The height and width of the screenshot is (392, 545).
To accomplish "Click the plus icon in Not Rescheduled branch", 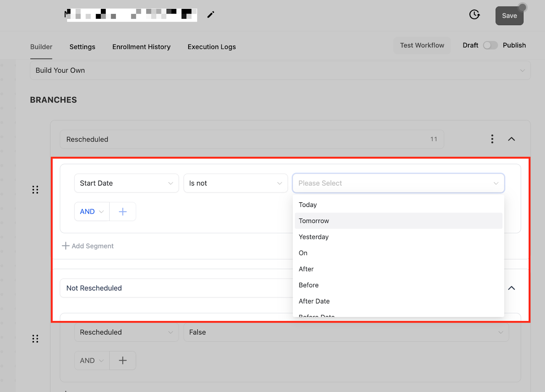I will 123,360.
